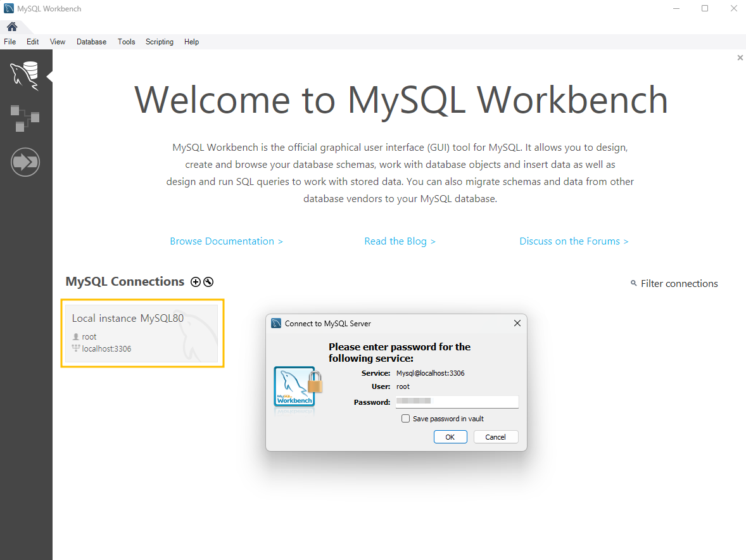Image resolution: width=746 pixels, height=560 pixels.
Task: Open the View menu
Action: click(58, 42)
